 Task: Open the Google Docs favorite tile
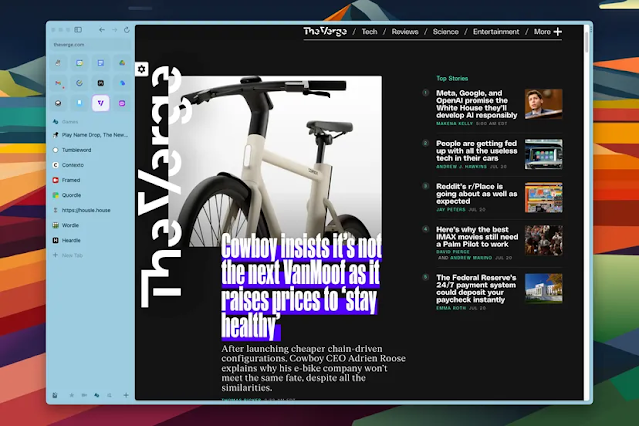[x=101, y=63]
